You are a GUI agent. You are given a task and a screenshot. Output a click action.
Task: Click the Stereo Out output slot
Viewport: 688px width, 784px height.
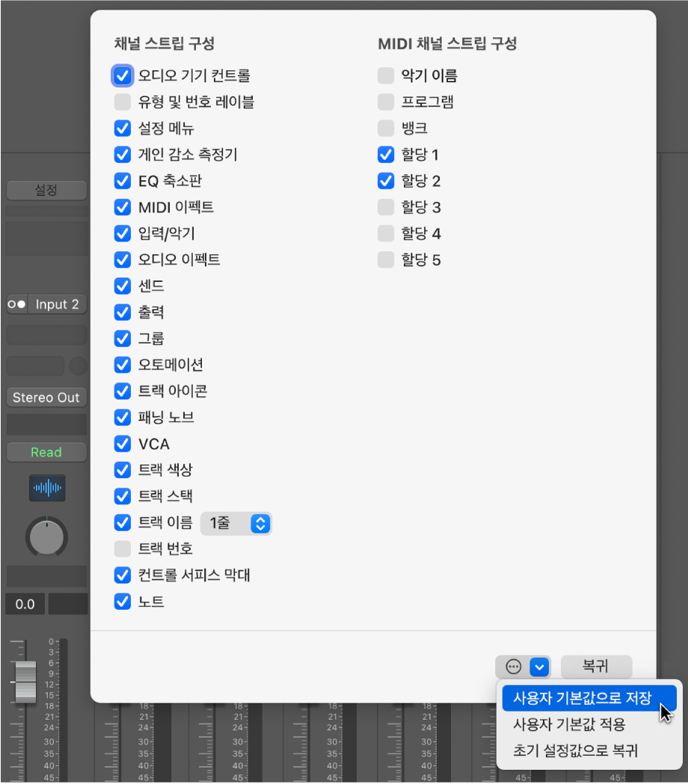(x=46, y=397)
